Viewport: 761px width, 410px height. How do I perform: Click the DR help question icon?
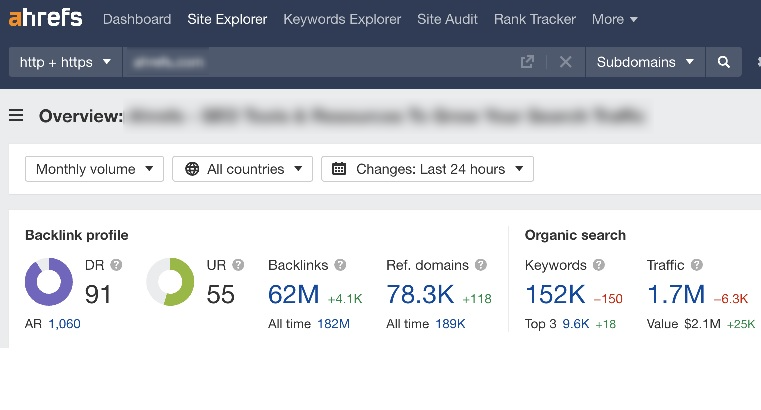(116, 265)
